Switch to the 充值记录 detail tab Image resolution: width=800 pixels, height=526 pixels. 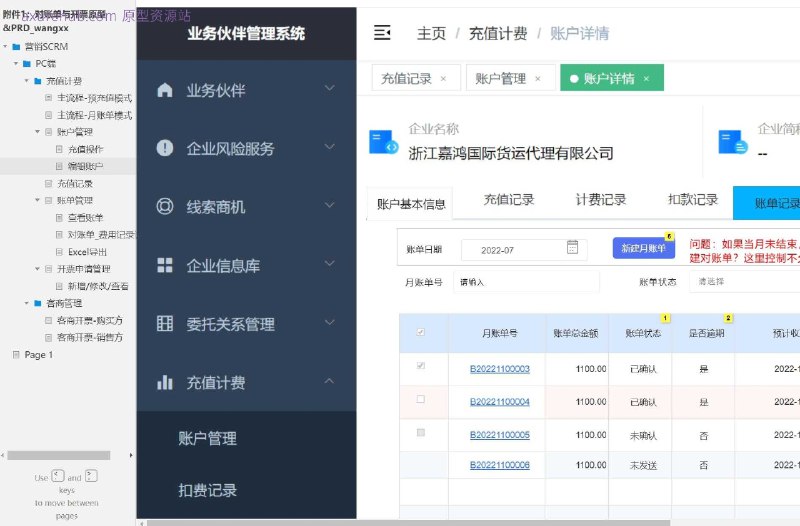(509, 199)
